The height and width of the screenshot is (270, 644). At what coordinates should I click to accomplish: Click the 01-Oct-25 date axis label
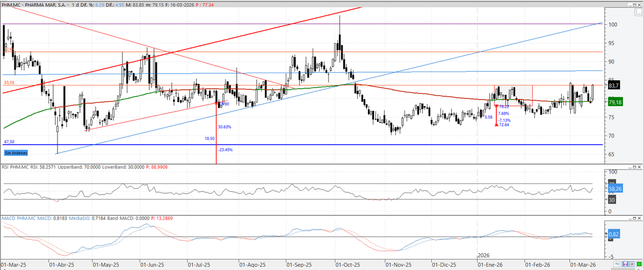click(x=348, y=264)
